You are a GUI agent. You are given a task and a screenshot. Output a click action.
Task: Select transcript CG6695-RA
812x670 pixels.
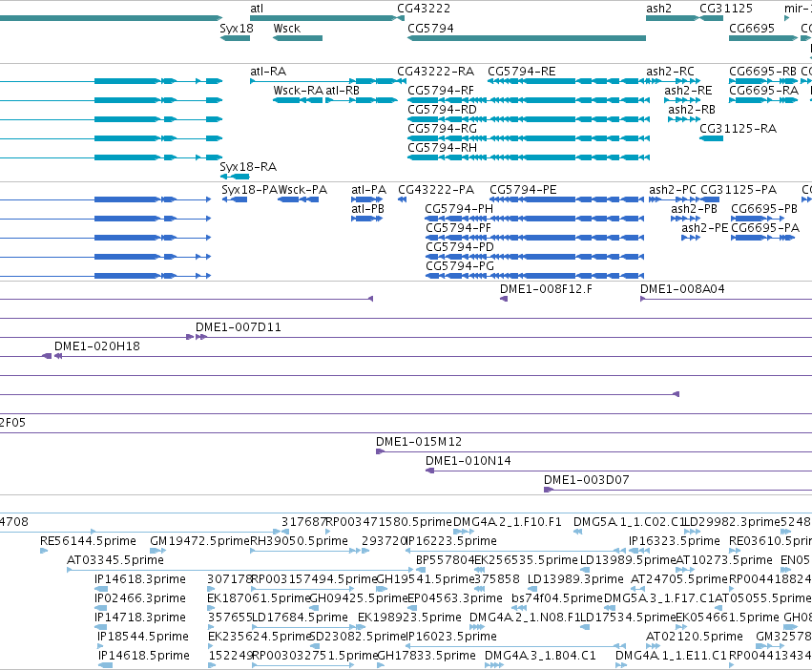764,91
